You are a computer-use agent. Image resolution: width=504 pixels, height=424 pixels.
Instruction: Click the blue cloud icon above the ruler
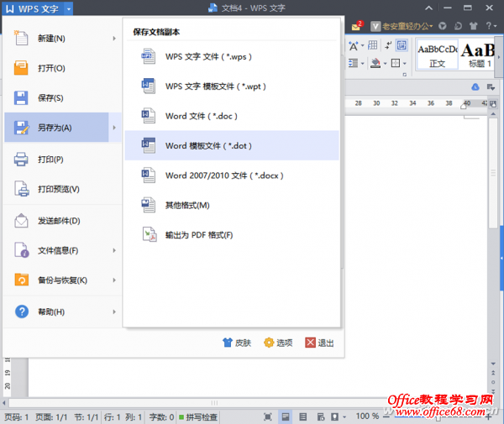pos(475,86)
